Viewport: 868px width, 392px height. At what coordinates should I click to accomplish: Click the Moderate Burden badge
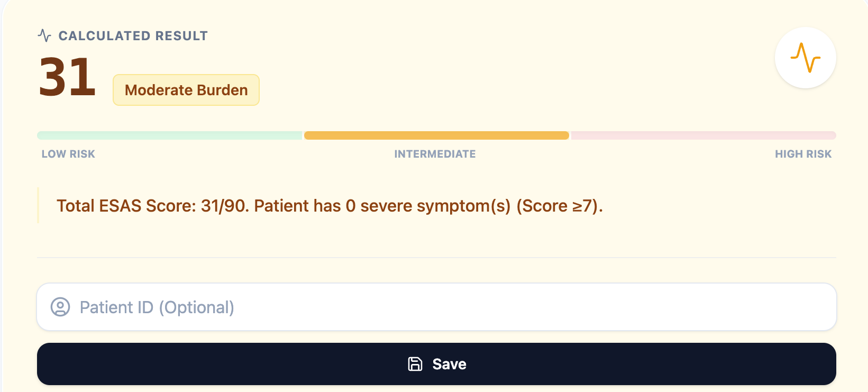point(186,90)
